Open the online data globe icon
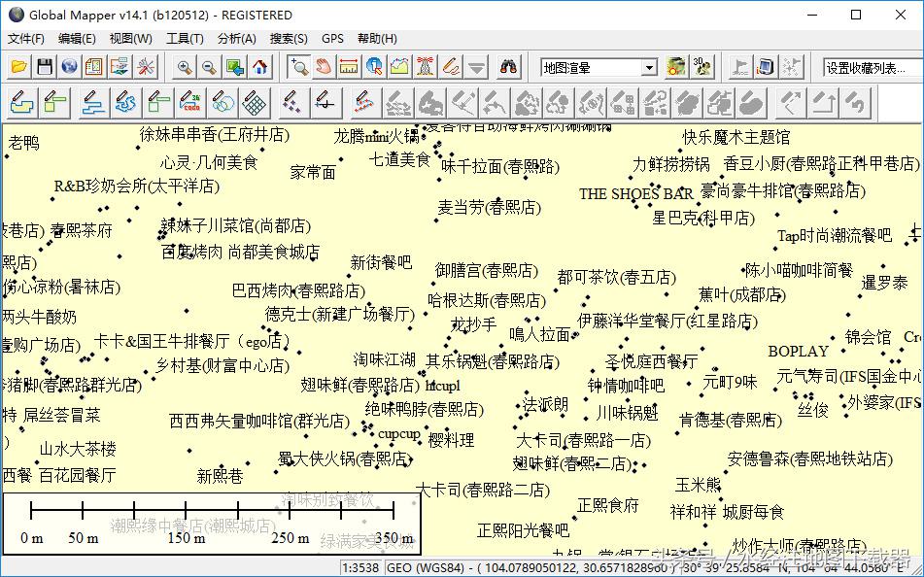The image size is (924, 577). pyautogui.click(x=69, y=67)
